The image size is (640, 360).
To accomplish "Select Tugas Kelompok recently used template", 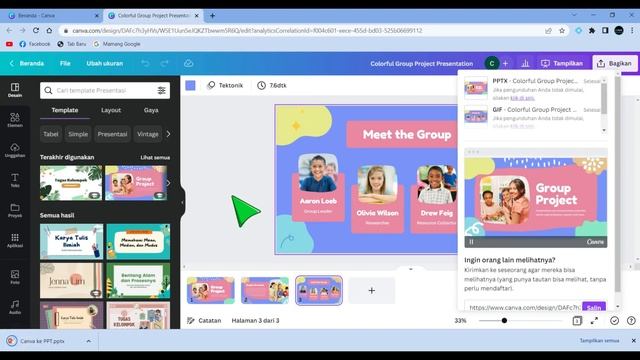I will click(x=71, y=183).
